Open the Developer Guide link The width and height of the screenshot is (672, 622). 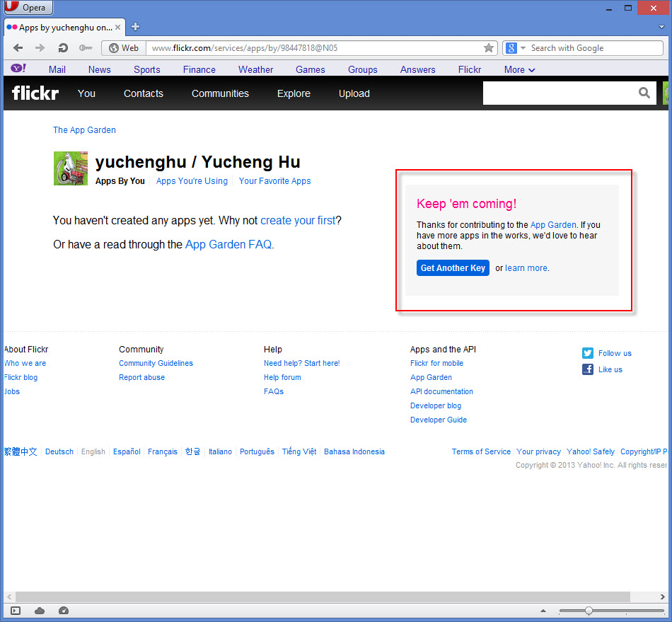pos(439,420)
